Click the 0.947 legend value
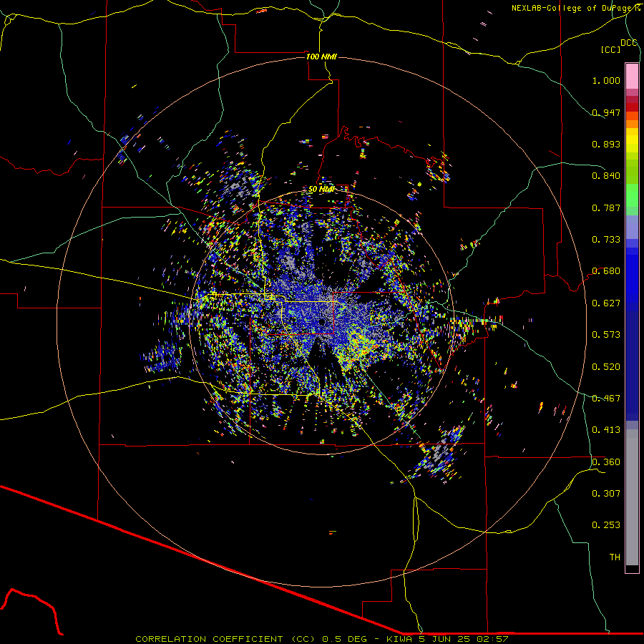The image size is (644, 644). tap(606, 112)
